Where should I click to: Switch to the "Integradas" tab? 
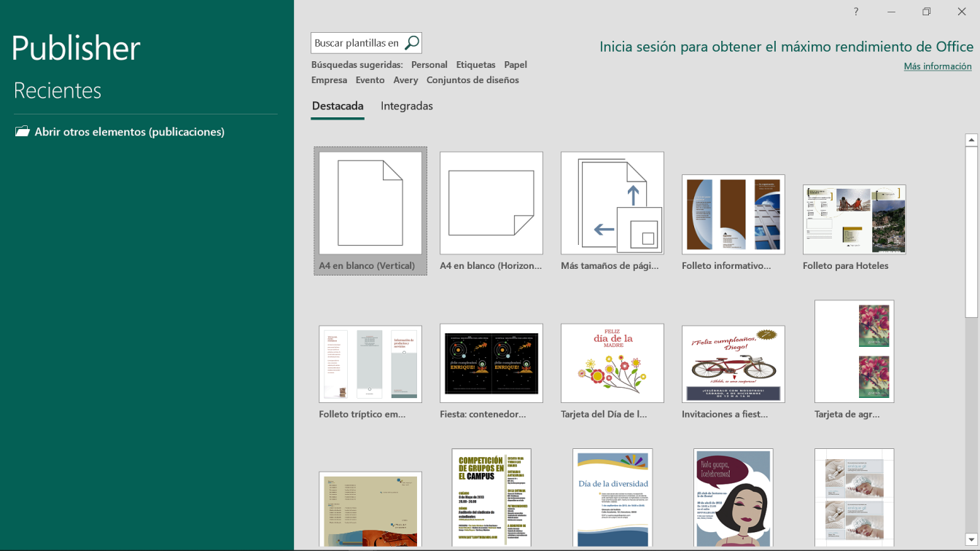(406, 106)
